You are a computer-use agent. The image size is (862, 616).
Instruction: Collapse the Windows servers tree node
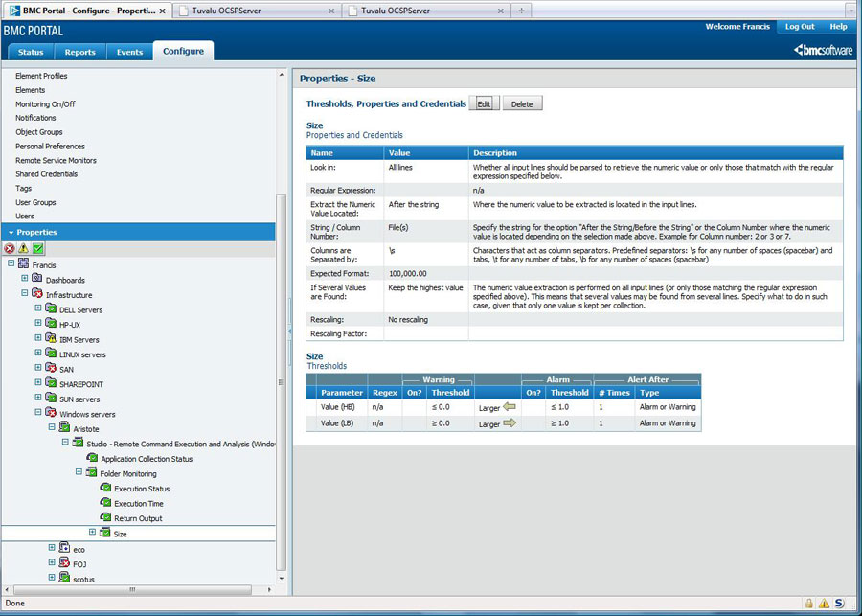38,413
